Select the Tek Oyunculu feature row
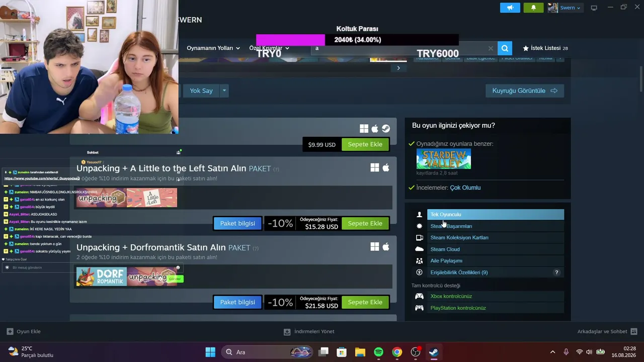Image resolution: width=644 pixels, height=362 pixels. pos(496,215)
